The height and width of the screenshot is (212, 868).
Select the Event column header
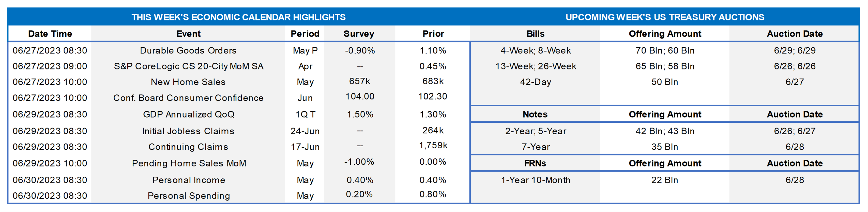(188, 34)
